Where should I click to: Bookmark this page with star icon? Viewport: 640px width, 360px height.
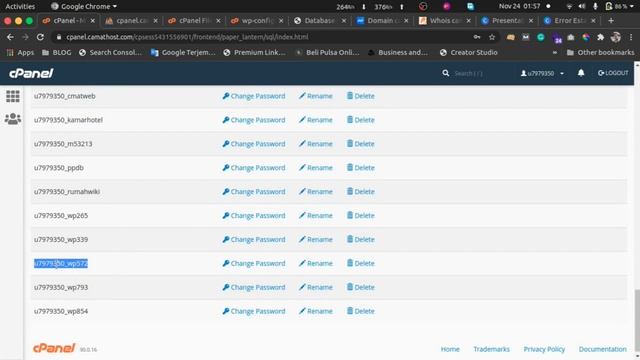point(492,37)
